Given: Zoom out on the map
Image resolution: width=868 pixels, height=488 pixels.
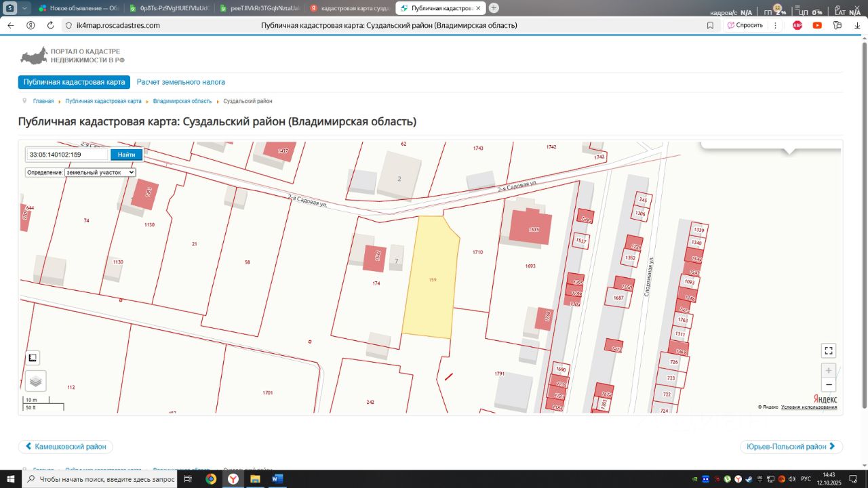Looking at the screenshot, I should pyautogui.click(x=828, y=385).
